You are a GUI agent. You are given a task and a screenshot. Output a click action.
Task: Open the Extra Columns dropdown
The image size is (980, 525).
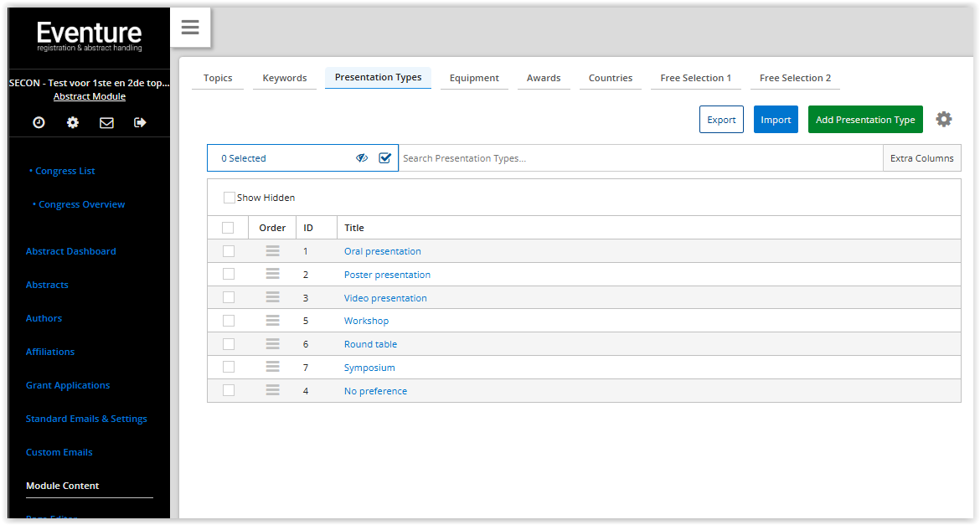921,158
